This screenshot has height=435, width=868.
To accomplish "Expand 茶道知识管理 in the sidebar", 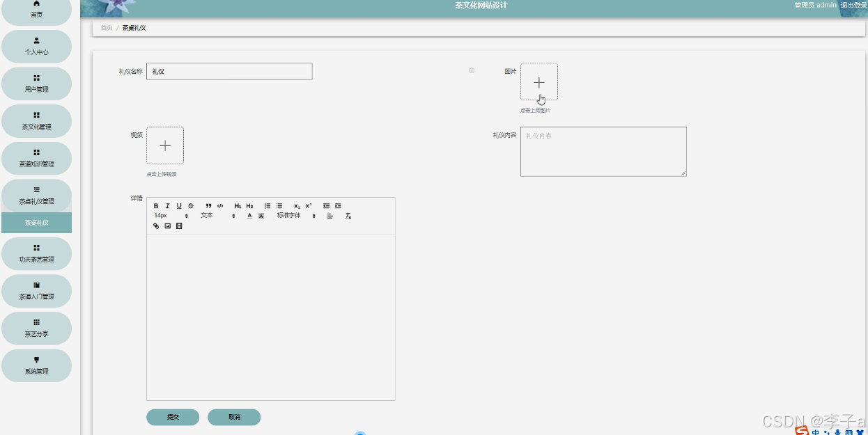I will pyautogui.click(x=36, y=159).
